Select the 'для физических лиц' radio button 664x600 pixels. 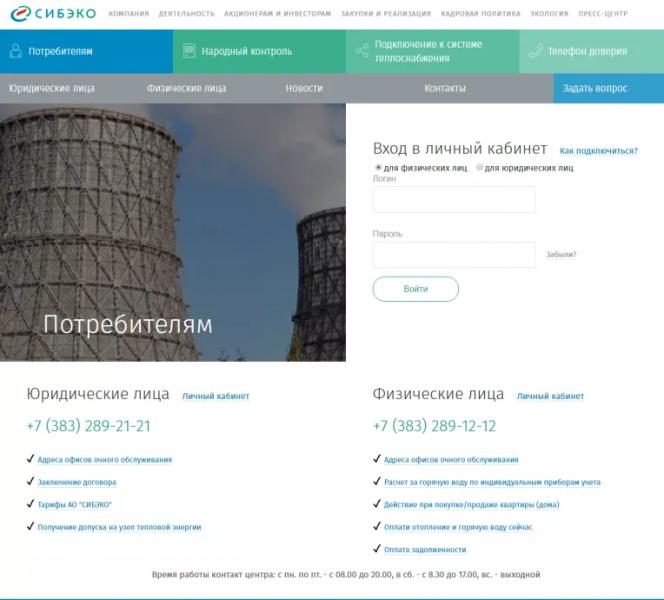[x=378, y=168]
